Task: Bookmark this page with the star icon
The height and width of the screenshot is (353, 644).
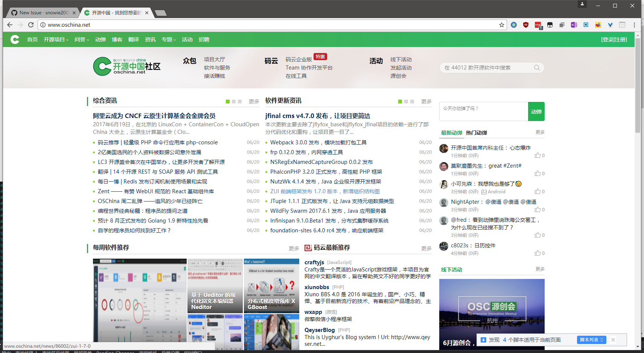Action: pyautogui.click(x=501, y=25)
